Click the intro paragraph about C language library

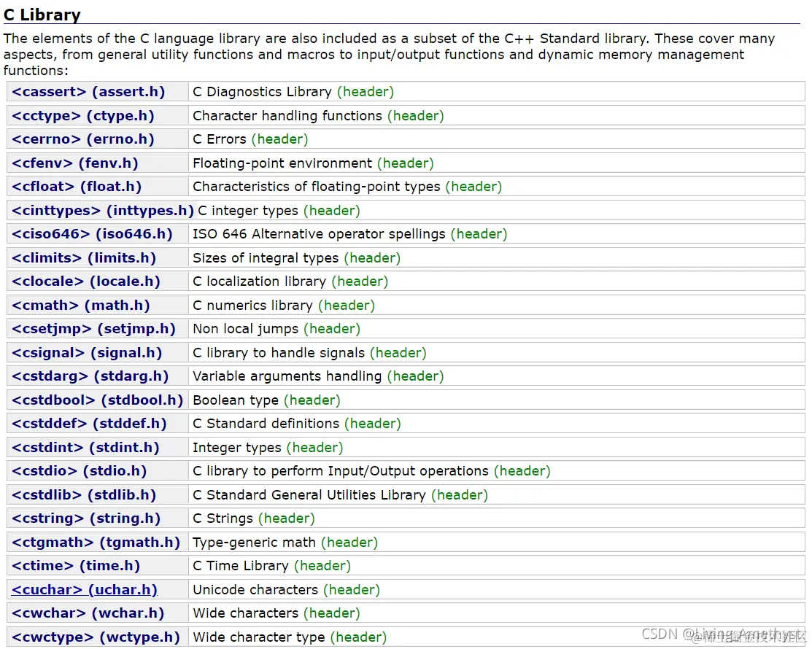pyautogui.click(x=390, y=55)
